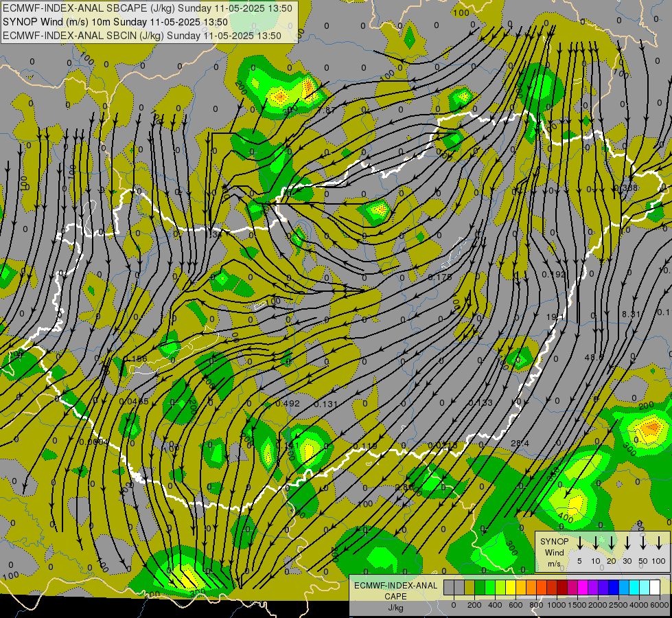Click the 4000 tick label in CAPE legend
The width and height of the screenshot is (672, 618).
click(x=639, y=605)
